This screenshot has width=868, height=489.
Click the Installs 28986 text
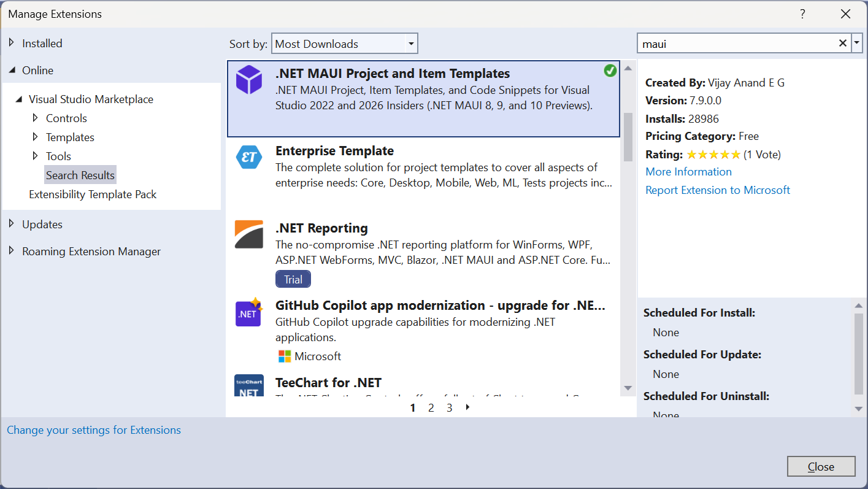click(x=682, y=118)
